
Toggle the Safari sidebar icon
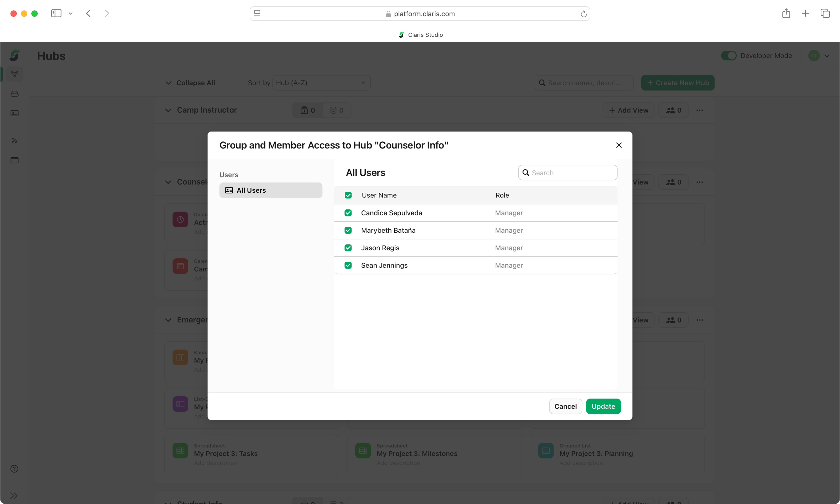pos(56,14)
